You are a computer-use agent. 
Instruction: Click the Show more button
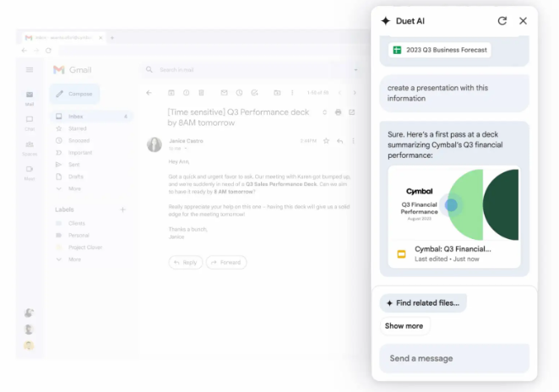tap(404, 326)
